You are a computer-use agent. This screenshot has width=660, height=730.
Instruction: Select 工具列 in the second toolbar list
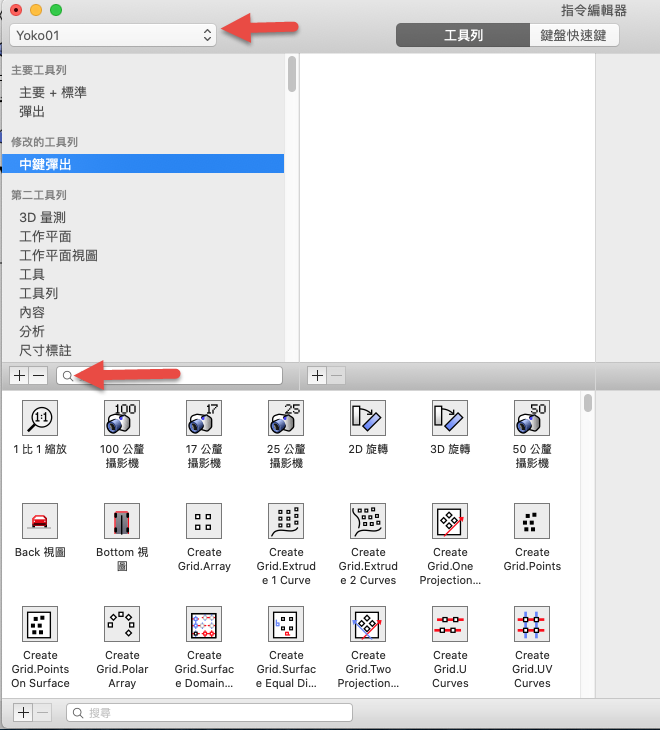point(39,293)
